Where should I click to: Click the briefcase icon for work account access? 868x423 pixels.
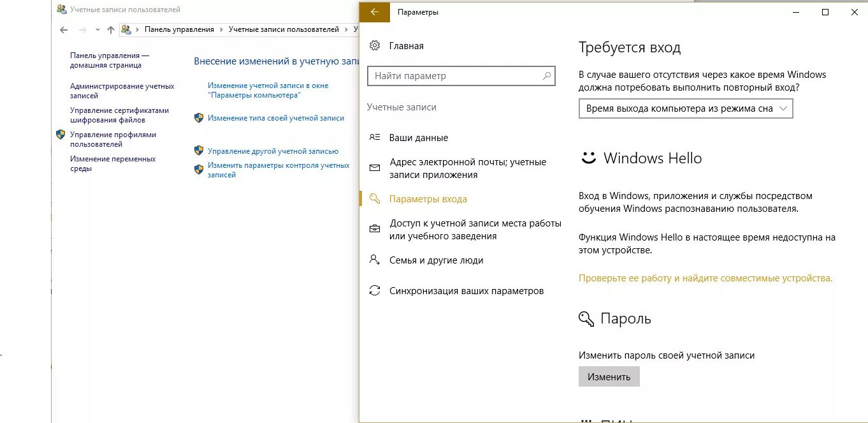click(x=374, y=228)
